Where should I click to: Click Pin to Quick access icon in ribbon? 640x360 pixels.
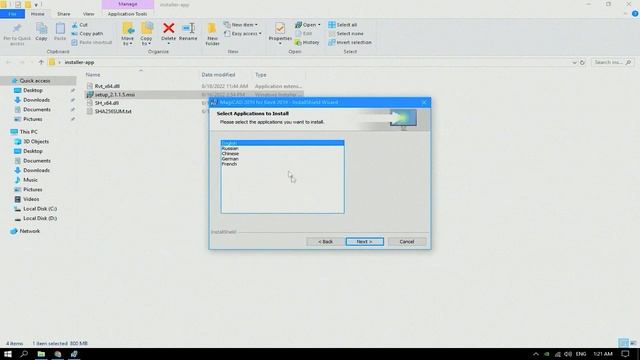(17, 34)
